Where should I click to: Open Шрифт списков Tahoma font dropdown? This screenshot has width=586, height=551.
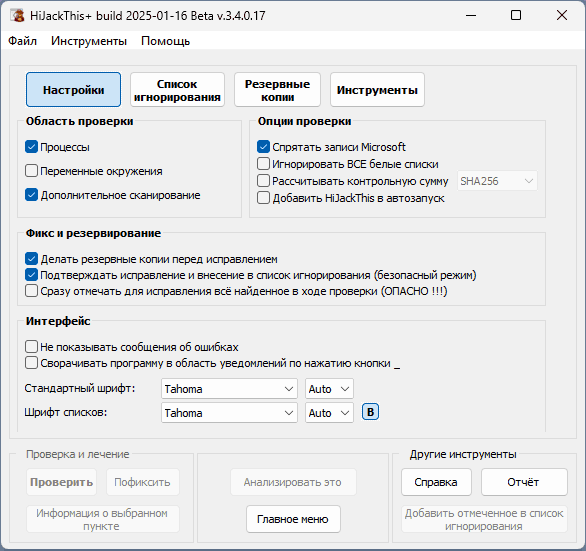coord(229,413)
